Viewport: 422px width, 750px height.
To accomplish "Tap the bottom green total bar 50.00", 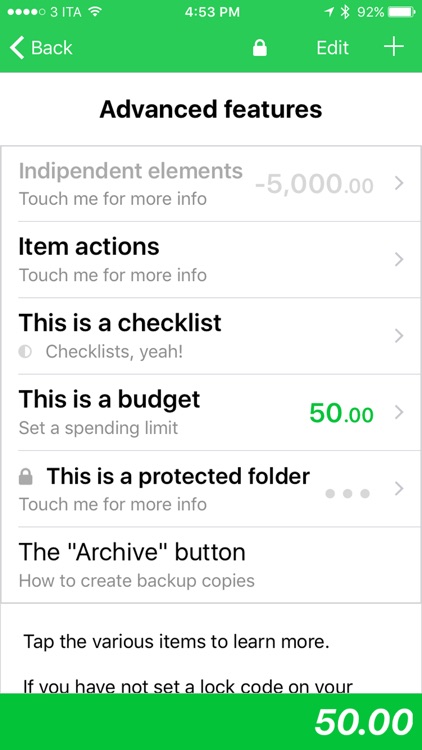I will click(x=211, y=722).
